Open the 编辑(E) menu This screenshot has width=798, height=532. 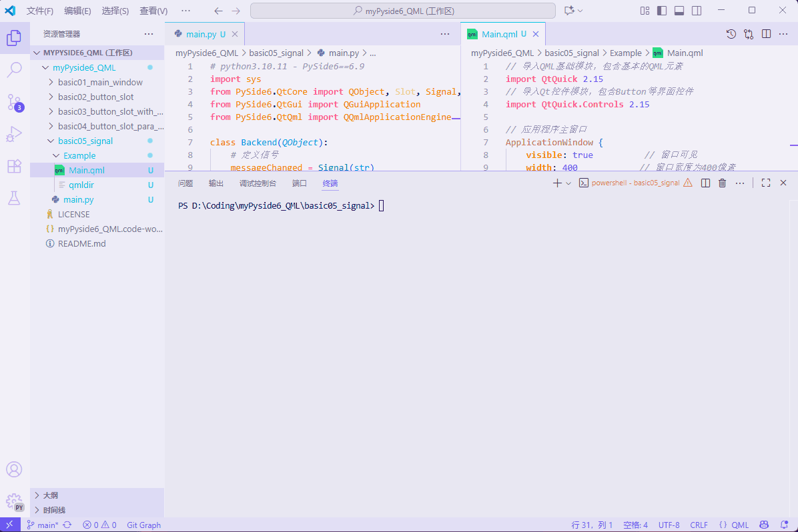coord(77,11)
